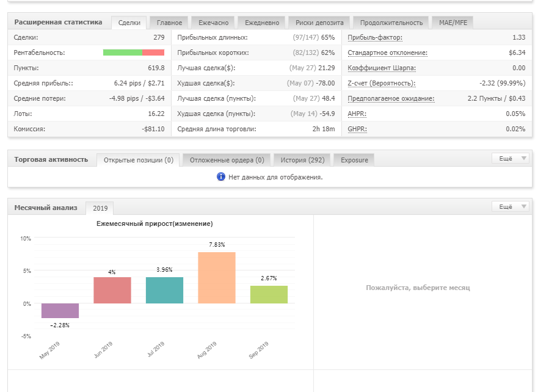Select the Sep 2019 green bar
The height and width of the screenshot is (392, 538).
tap(269, 294)
